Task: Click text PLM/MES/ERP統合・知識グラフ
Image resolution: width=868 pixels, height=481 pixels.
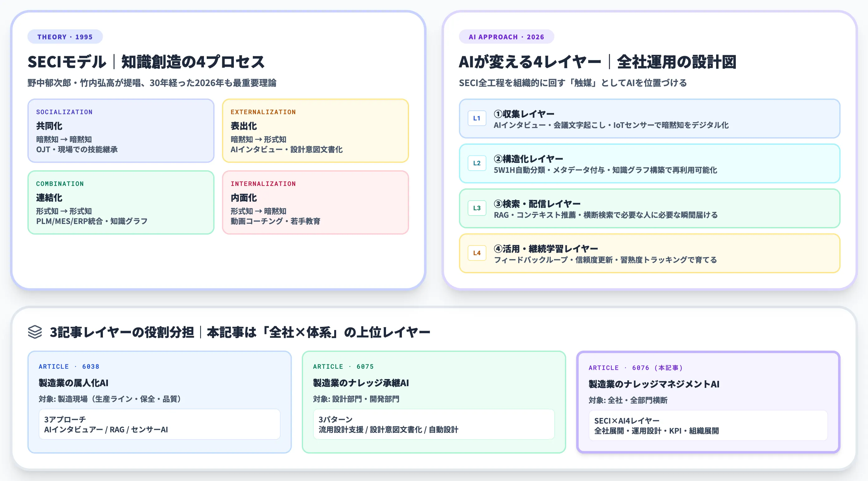Action: pyautogui.click(x=92, y=221)
